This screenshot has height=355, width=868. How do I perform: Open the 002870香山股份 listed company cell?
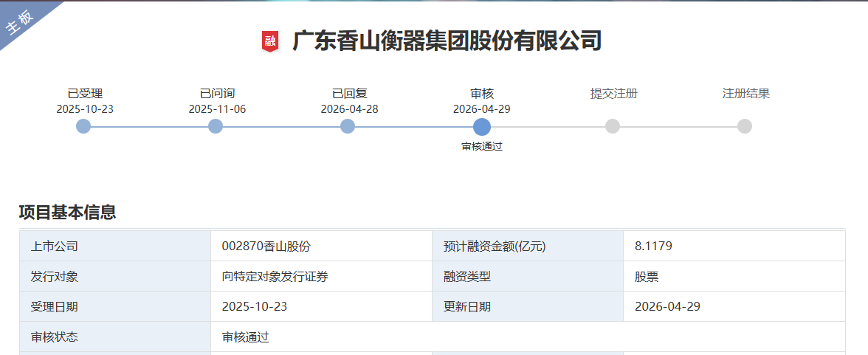pyautogui.click(x=261, y=246)
